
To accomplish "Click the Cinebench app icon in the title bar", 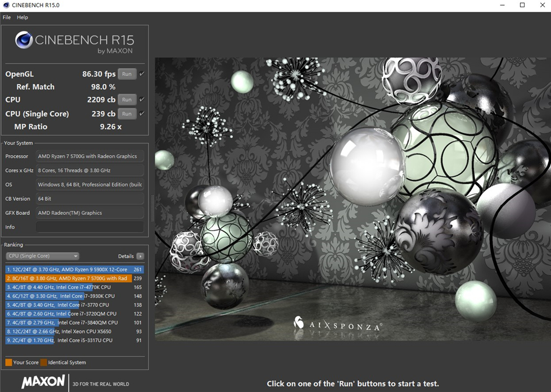I will [6, 5].
